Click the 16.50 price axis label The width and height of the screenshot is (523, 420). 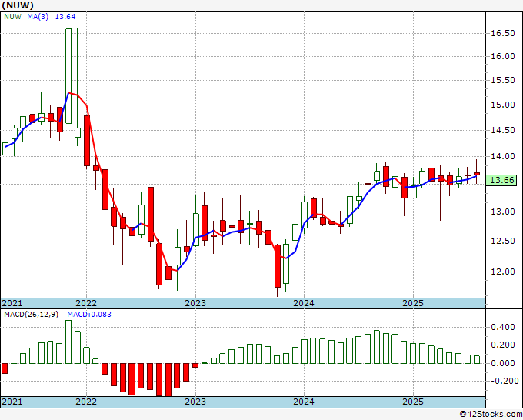pos(503,33)
